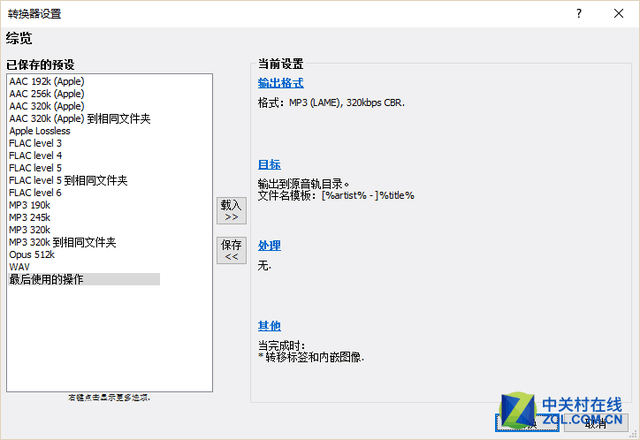
Task: Select the FLAC level 3 preset
Action: click(35, 143)
